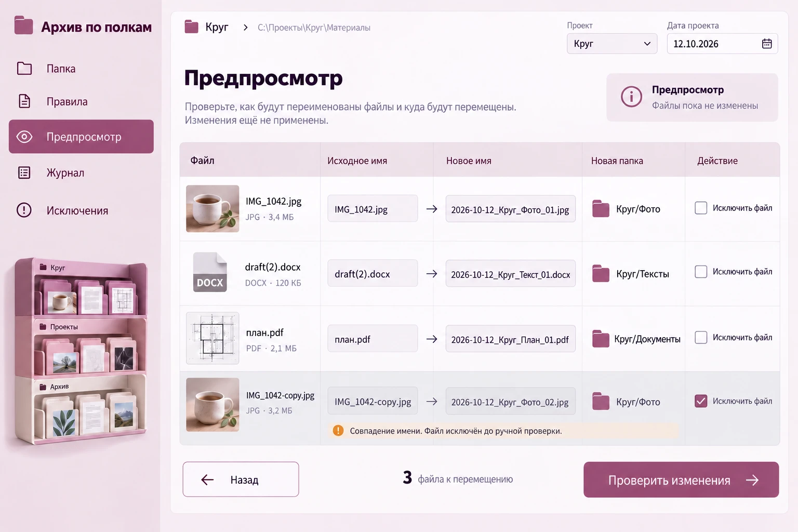Click the original name field план.pdf
The image size is (798, 532).
373,339
